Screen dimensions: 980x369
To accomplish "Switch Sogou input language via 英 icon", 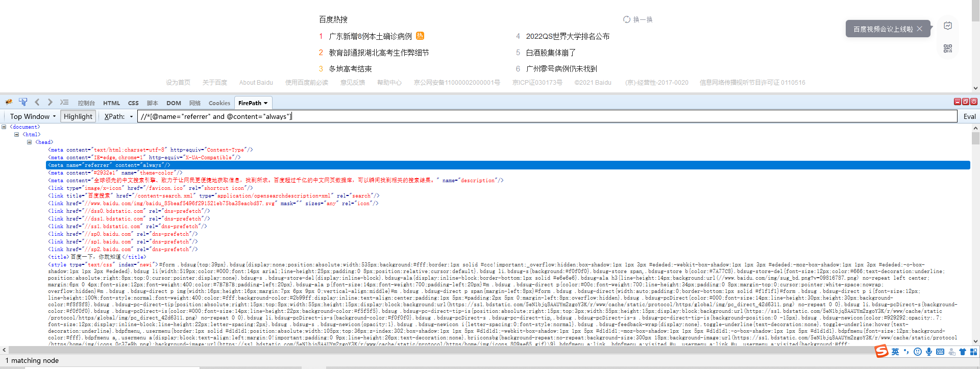I will click(895, 352).
